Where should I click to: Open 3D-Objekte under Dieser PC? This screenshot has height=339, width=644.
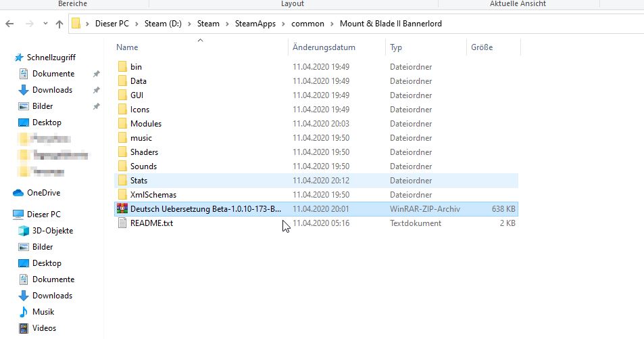[x=53, y=231]
